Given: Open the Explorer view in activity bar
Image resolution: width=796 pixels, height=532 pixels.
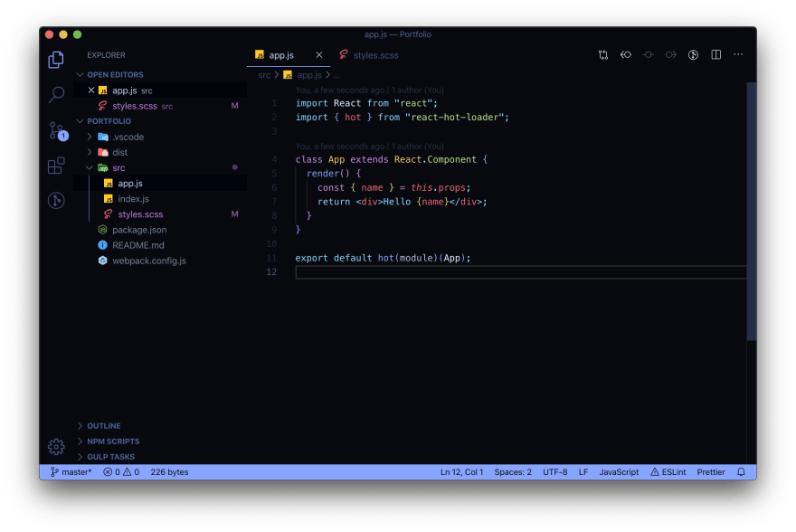Looking at the screenshot, I should click(56, 60).
